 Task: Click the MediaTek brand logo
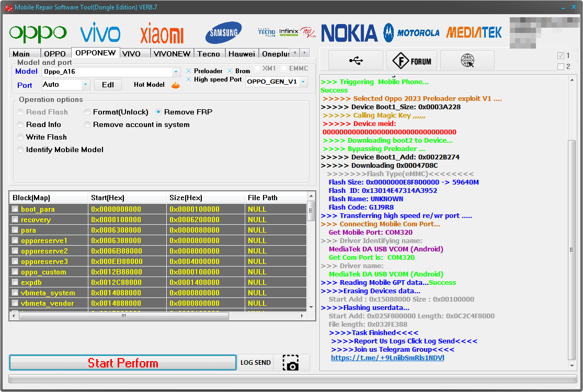(x=474, y=32)
